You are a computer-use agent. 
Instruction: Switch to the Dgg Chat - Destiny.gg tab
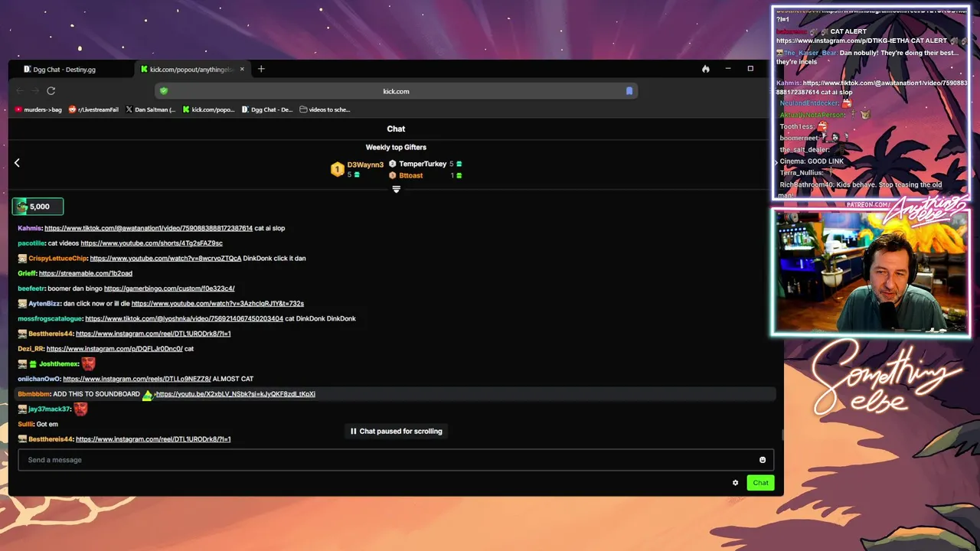click(x=64, y=69)
